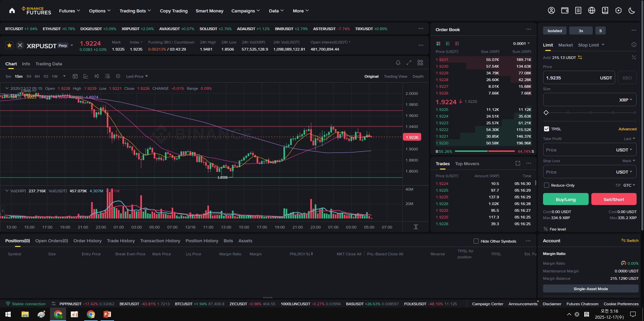Open the Top Movers tab

point(467,164)
